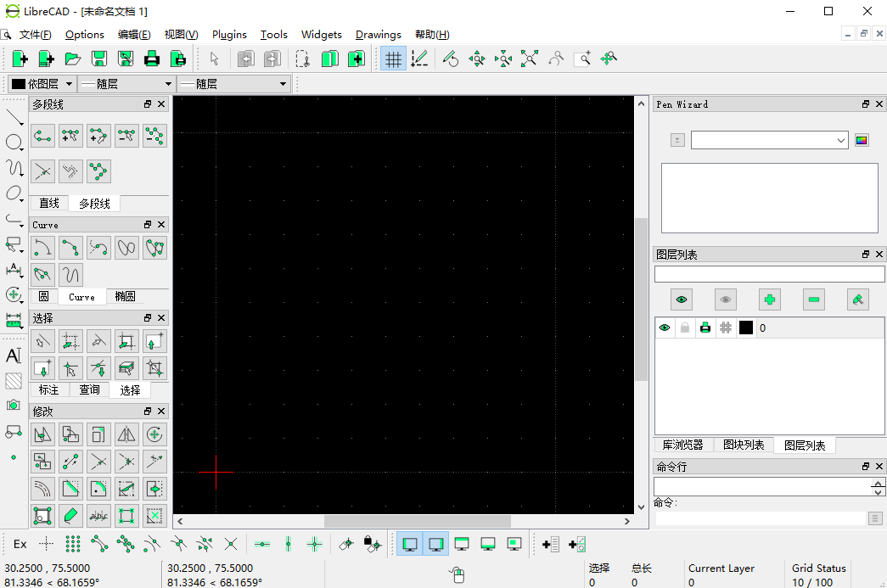Screen dimensions: 887x588
Task: Open the Dimension tool flyout arrow
Action: pyautogui.click(x=21, y=277)
